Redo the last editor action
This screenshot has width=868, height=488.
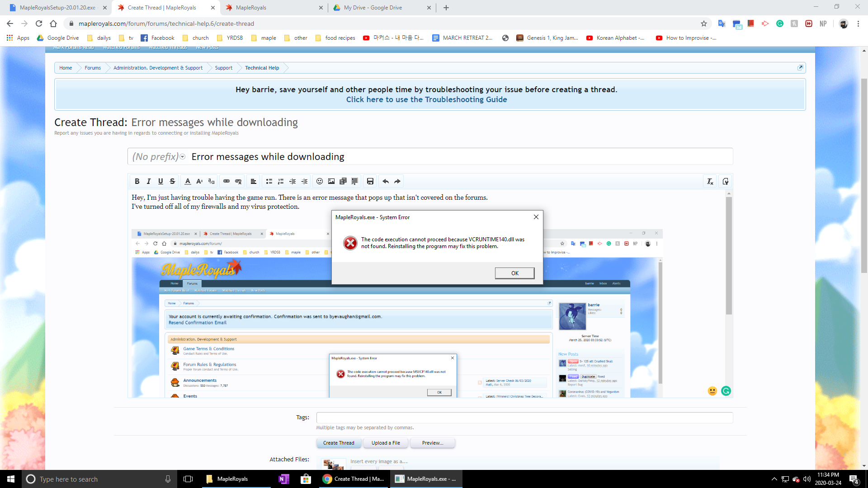pos(397,181)
